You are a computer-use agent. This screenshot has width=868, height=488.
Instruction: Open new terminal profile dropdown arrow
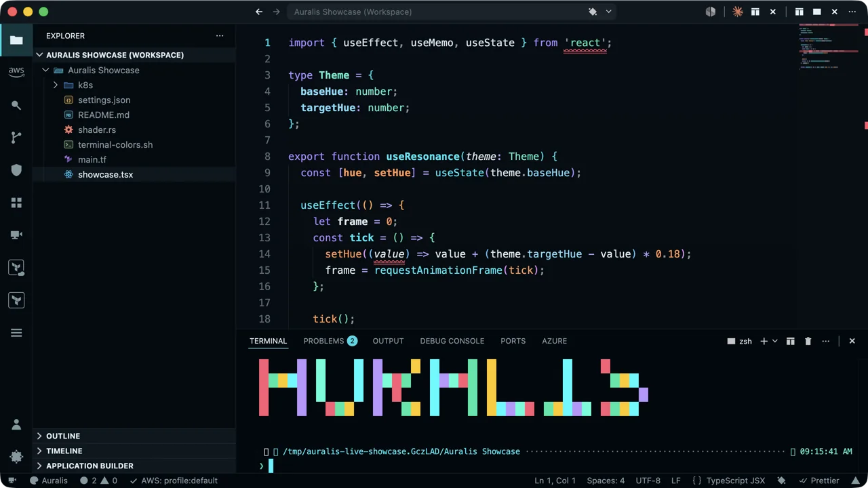click(775, 341)
